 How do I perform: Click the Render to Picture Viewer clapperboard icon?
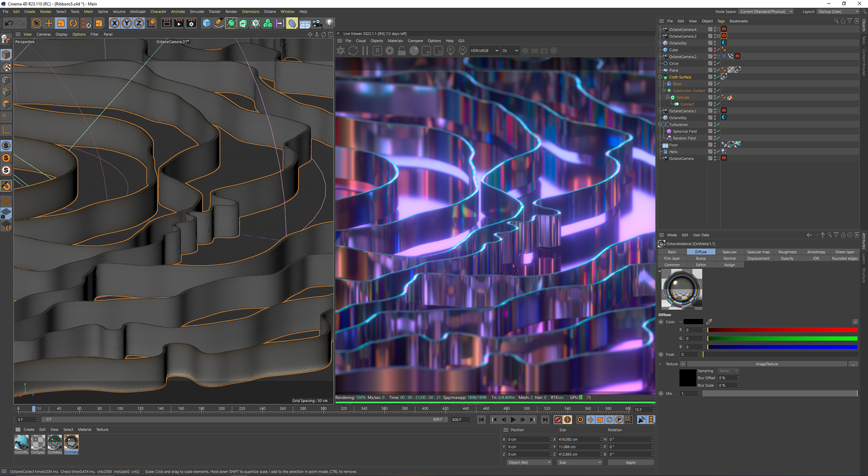pos(179,23)
